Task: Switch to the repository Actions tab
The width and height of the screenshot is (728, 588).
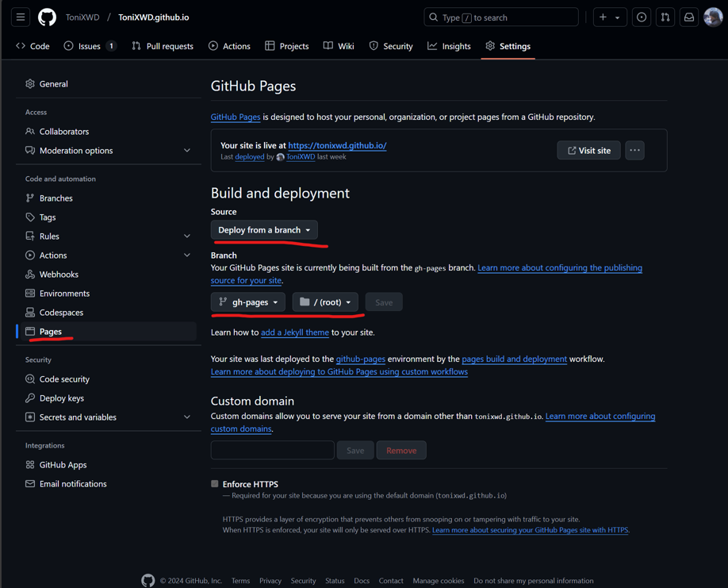Action: pos(230,46)
